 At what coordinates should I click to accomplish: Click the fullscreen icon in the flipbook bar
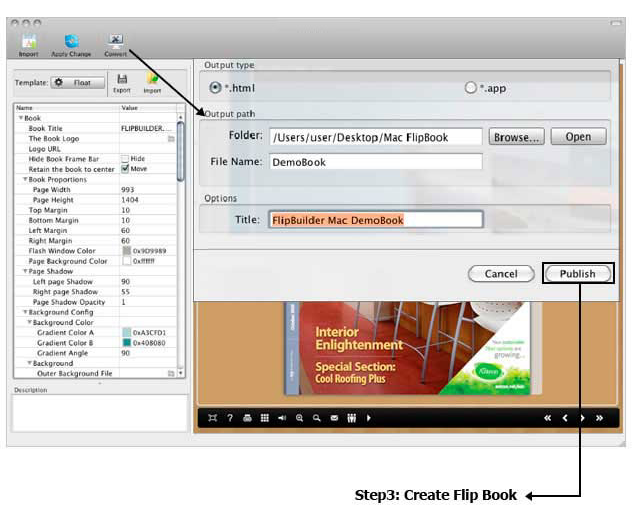213,418
